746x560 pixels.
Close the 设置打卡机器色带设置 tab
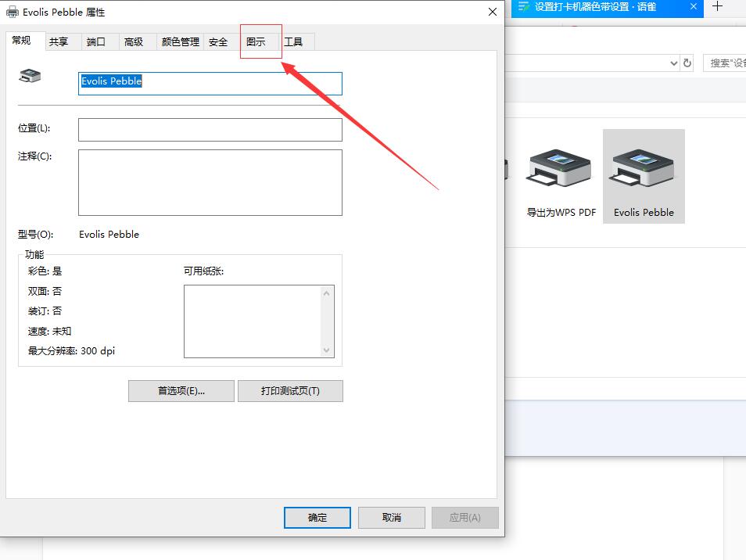click(x=694, y=7)
